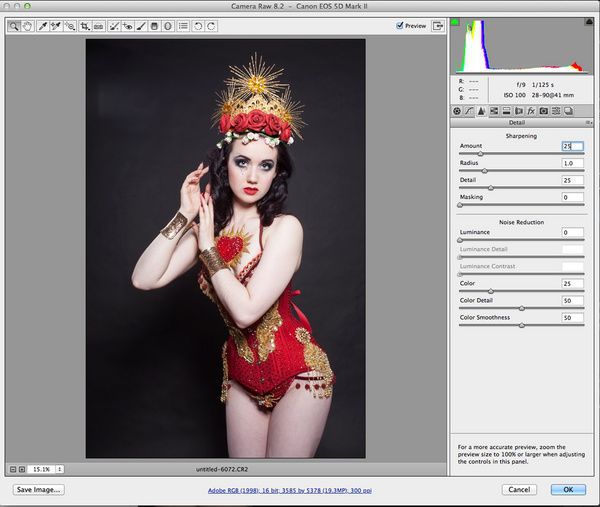Click the Save Image button
Screen dimensions: 600x507
[x=39, y=490]
